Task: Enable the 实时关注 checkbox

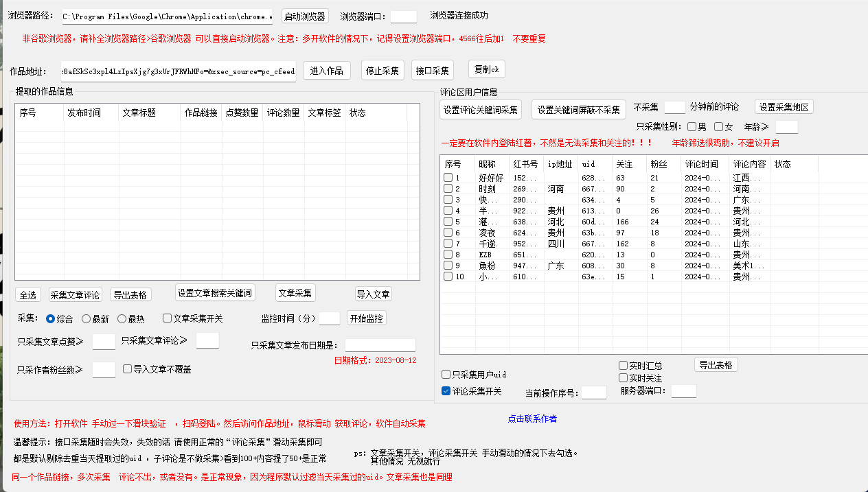Action: coord(624,378)
